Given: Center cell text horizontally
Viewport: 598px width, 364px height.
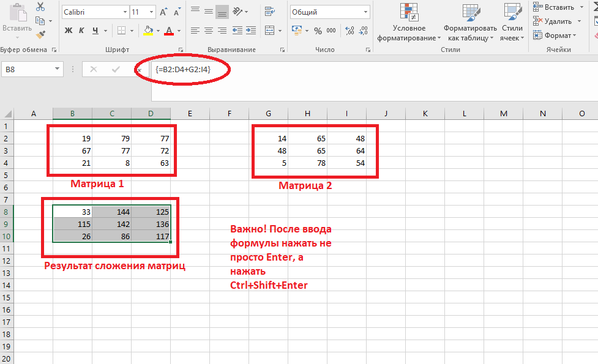Looking at the screenshot, I should pos(209,31).
